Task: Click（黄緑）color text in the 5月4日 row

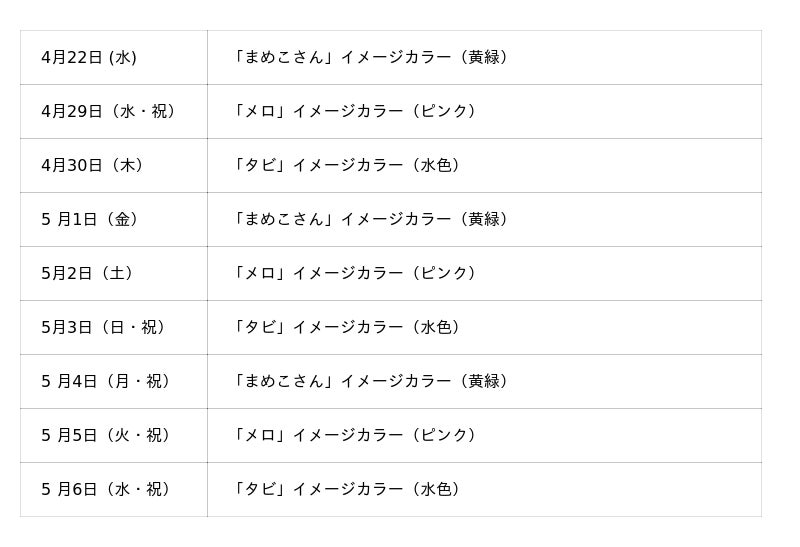Action: coord(486,382)
